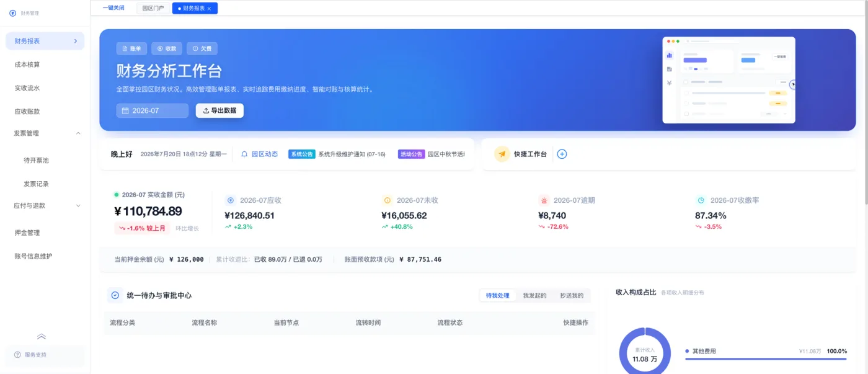Image resolution: width=868 pixels, height=374 pixels.
Task: Select the 待我处理 tab
Action: point(497,295)
